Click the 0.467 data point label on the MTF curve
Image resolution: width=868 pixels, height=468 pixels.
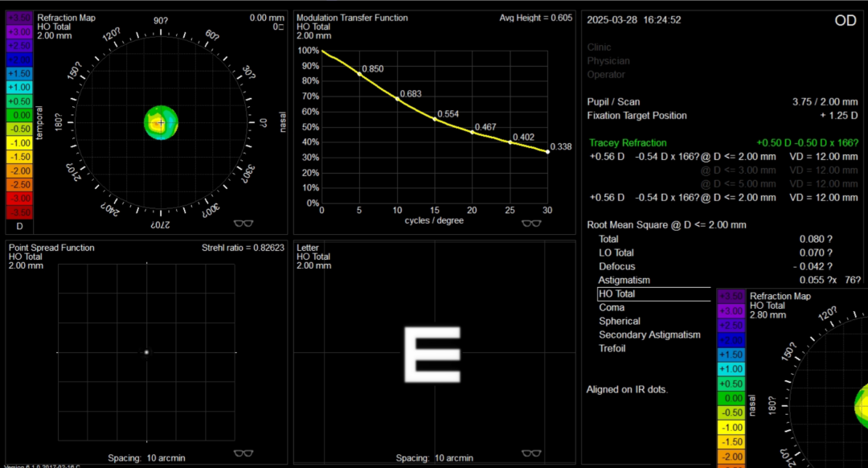pos(485,127)
